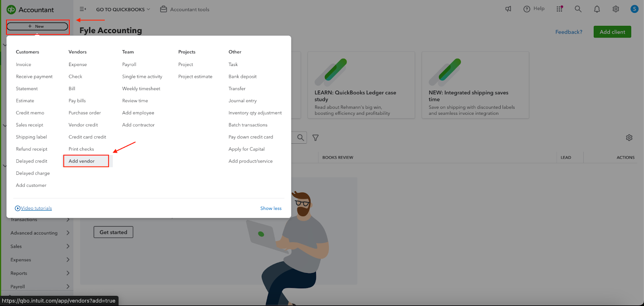Select Credit card credit in the menu
Image resolution: width=644 pixels, height=306 pixels.
pos(87,137)
